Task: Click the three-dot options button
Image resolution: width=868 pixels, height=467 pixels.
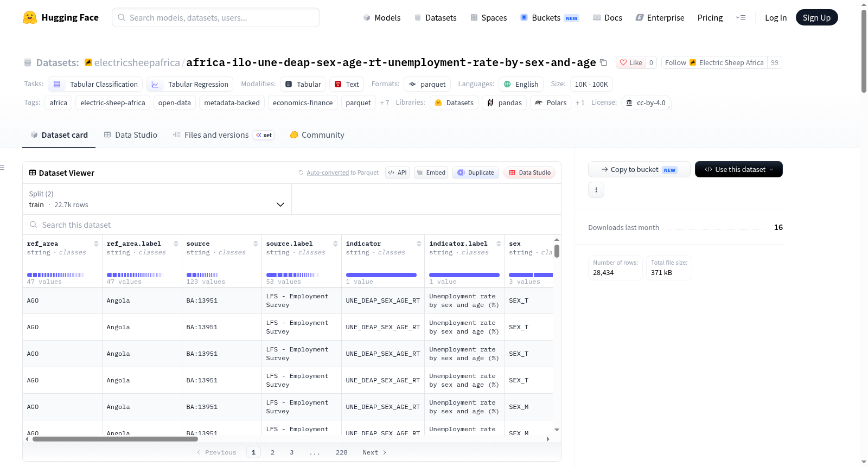Action: [596, 190]
